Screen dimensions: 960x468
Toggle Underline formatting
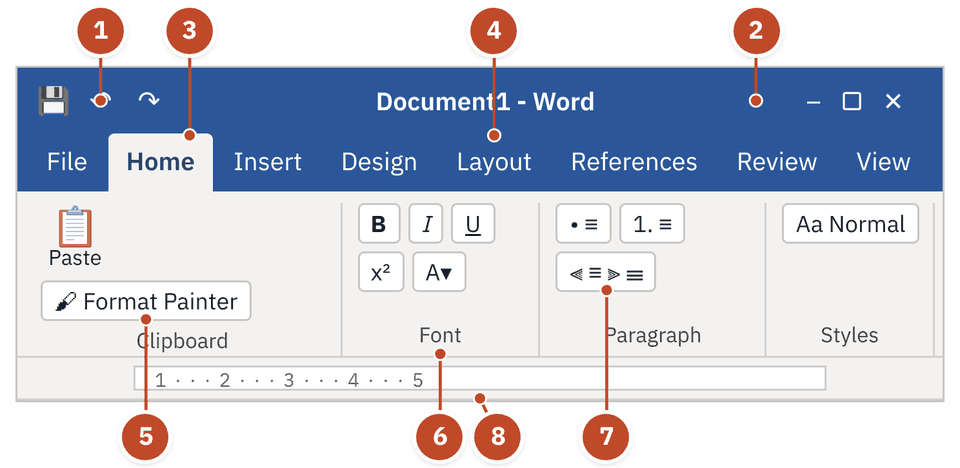pos(473,224)
